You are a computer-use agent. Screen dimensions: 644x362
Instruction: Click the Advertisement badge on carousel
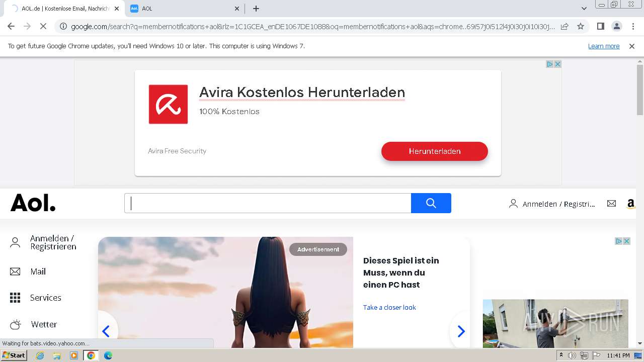318,249
